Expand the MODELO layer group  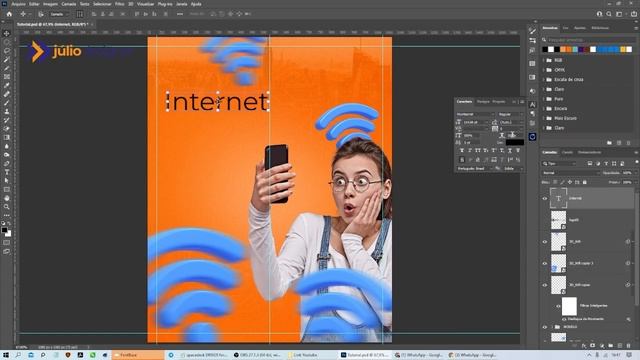552,327
